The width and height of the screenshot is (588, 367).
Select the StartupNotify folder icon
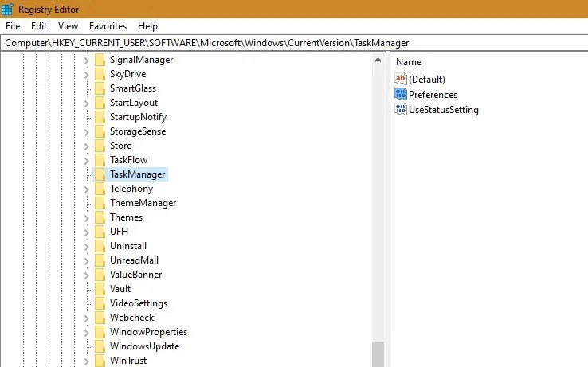[x=100, y=117]
